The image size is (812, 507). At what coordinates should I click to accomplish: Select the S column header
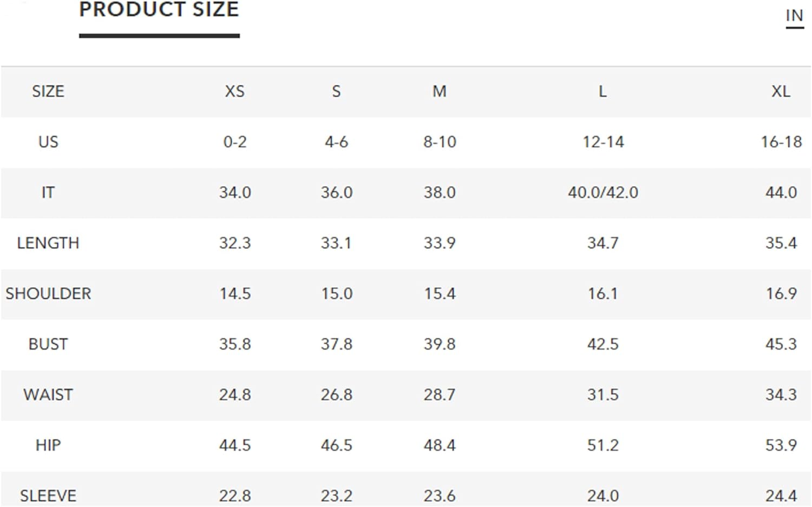click(336, 91)
